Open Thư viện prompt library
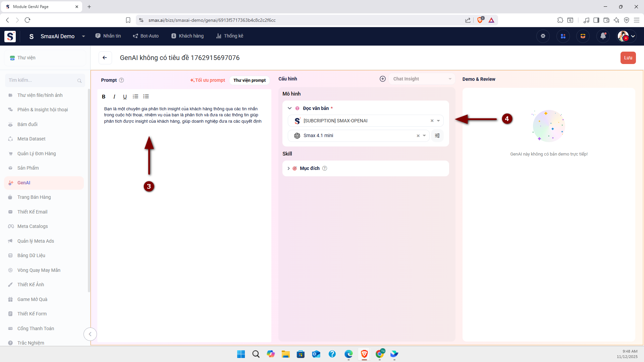 (x=250, y=80)
